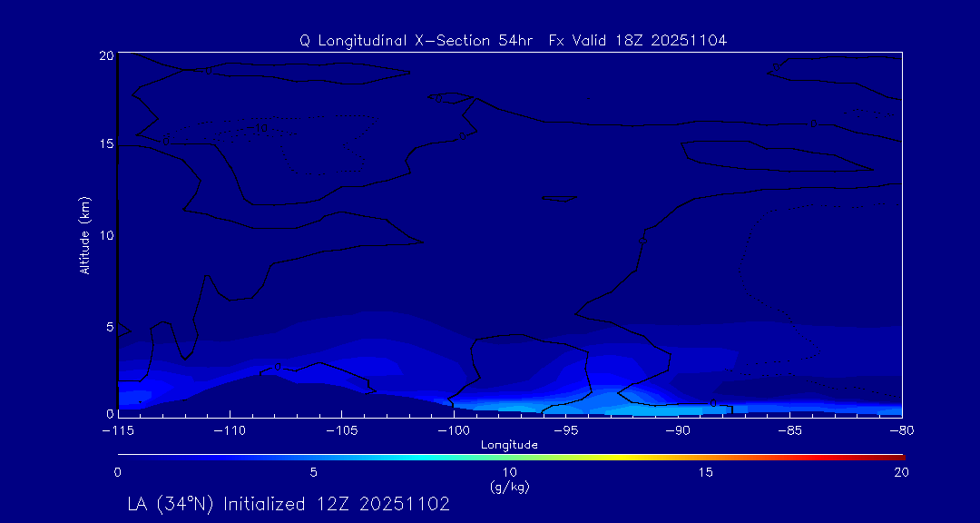The image size is (980, 523).
Task: Click the -100 longitude tick label
Action: (x=454, y=431)
